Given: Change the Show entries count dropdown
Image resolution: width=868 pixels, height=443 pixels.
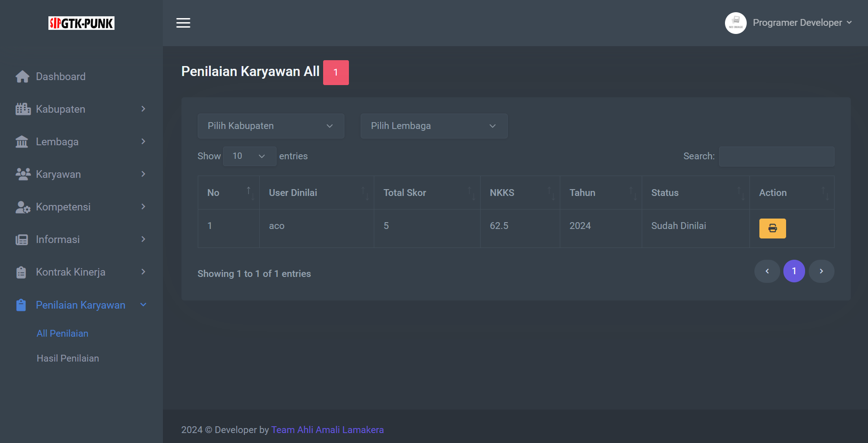Looking at the screenshot, I should click(249, 156).
